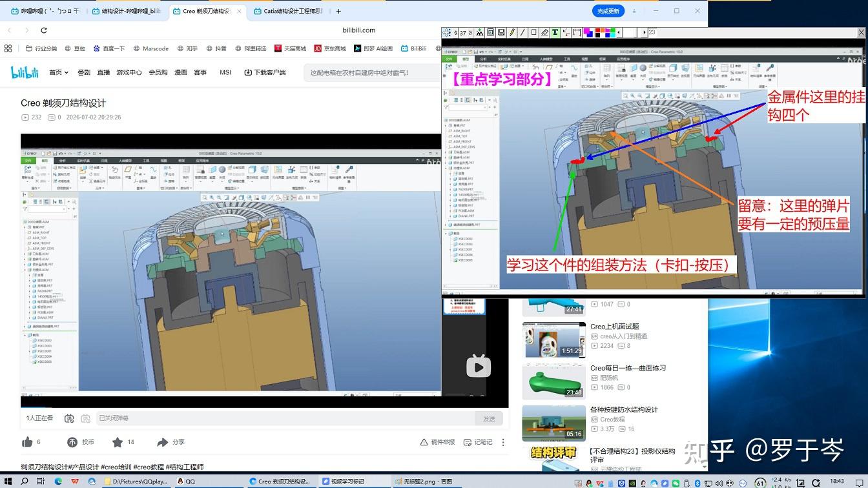Decrease line width with left arrow
This screenshot has height=488, width=868.
[619, 32]
